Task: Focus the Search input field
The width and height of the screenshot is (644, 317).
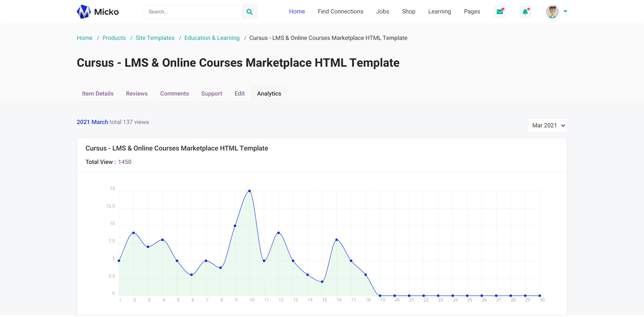Action: pos(193,12)
